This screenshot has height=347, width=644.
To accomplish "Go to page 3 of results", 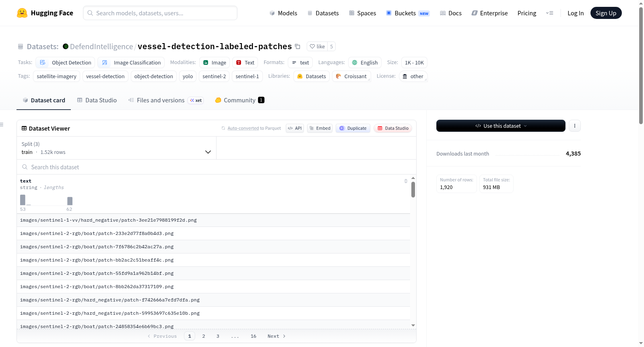I will [218, 336].
